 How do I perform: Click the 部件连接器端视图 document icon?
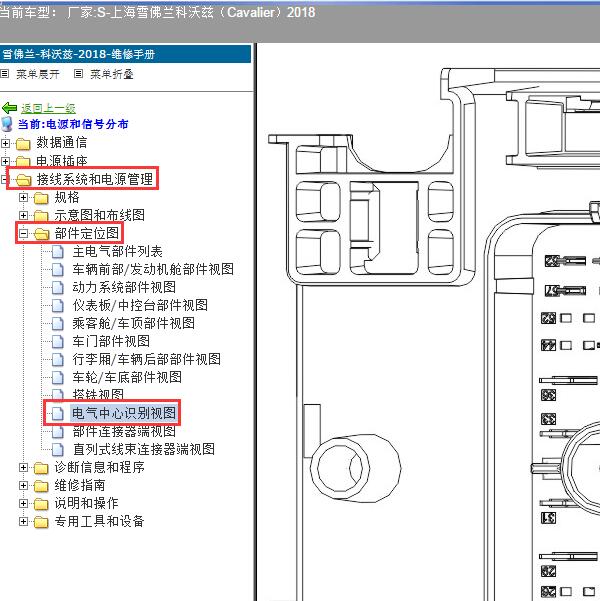tap(58, 432)
